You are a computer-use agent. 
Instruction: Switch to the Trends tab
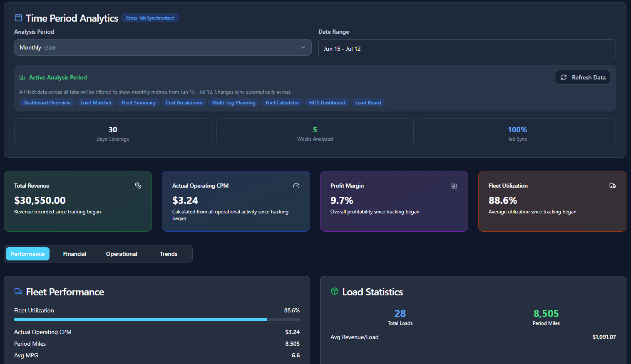point(169,254)
